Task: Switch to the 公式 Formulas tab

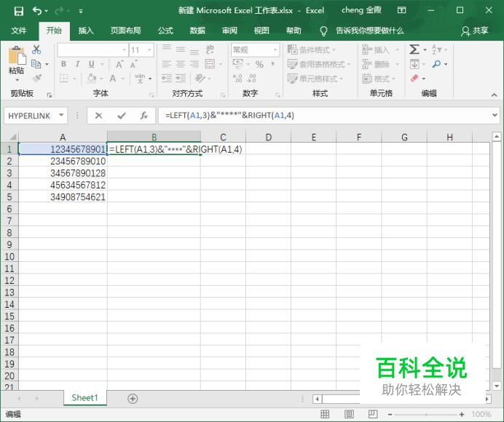Action: click(165, 31)
